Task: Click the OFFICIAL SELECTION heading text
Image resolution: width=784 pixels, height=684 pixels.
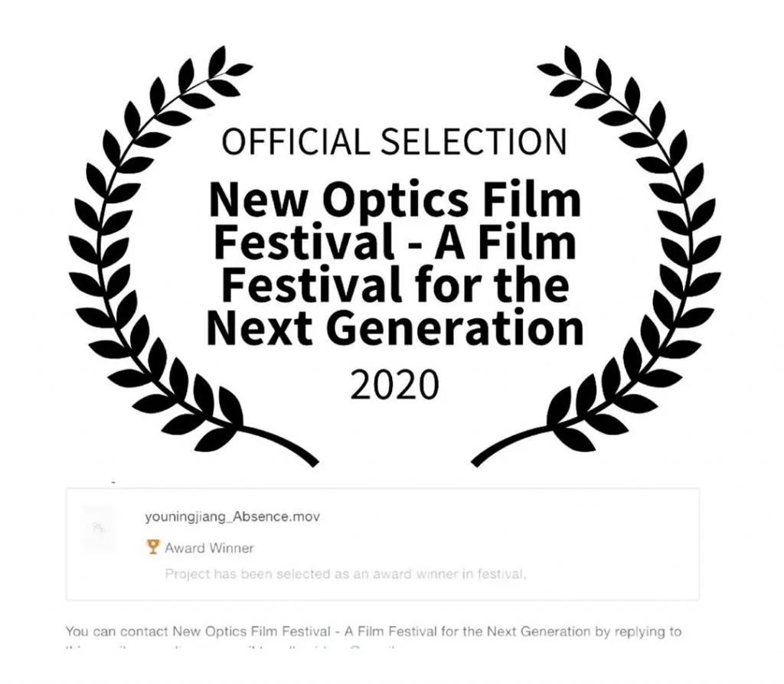Action: 394,142
